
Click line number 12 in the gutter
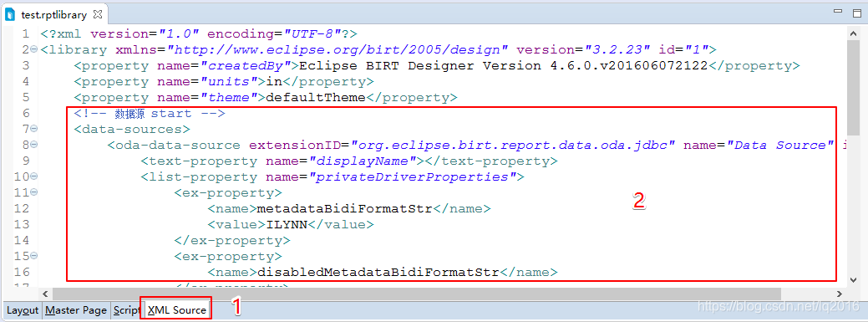[23, 209]
